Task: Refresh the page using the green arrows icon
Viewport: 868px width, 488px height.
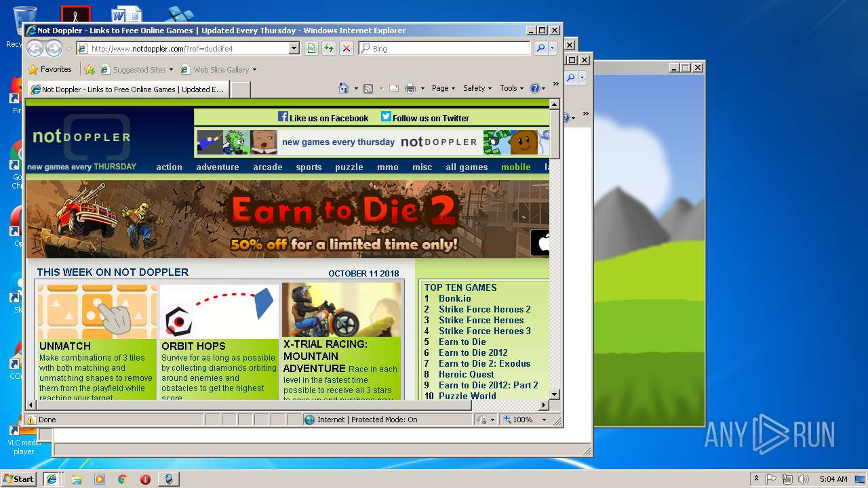Action: 329,48
